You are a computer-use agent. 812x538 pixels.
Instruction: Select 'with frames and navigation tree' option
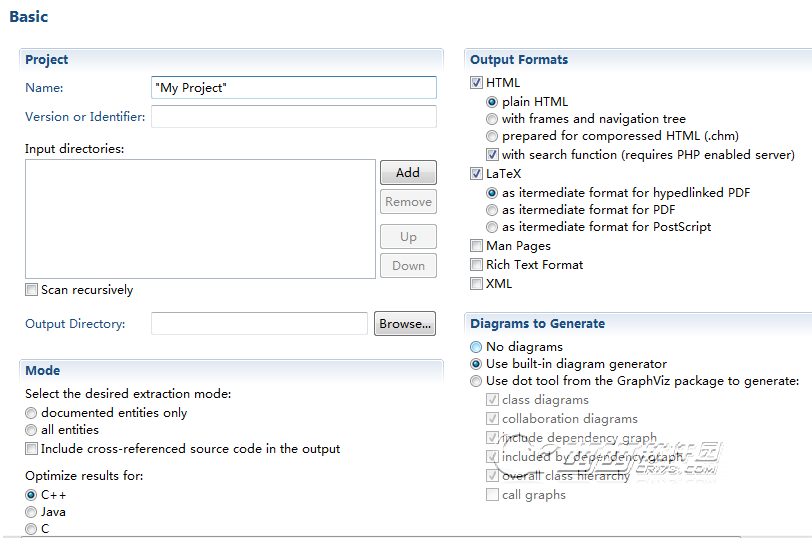click(x=492, y=119)
